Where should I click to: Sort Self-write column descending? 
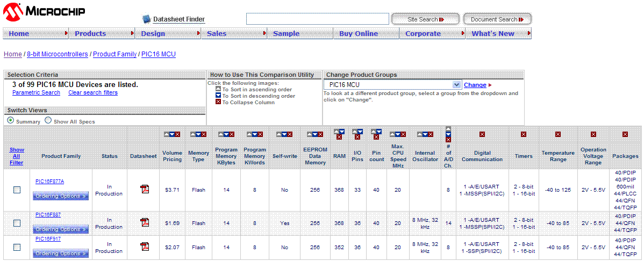coord(284,134)
